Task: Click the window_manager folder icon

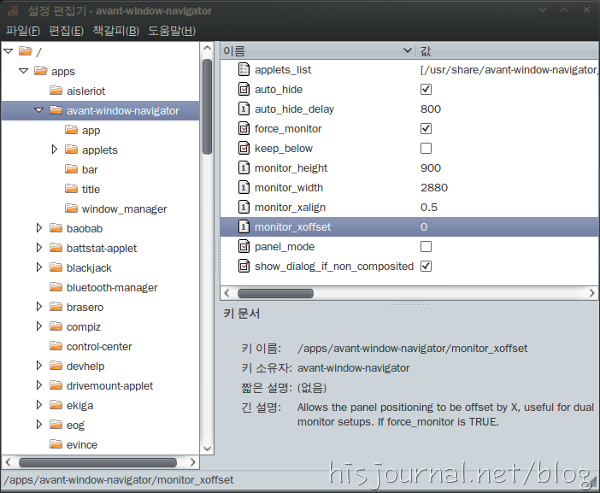Action: point(71,208)
